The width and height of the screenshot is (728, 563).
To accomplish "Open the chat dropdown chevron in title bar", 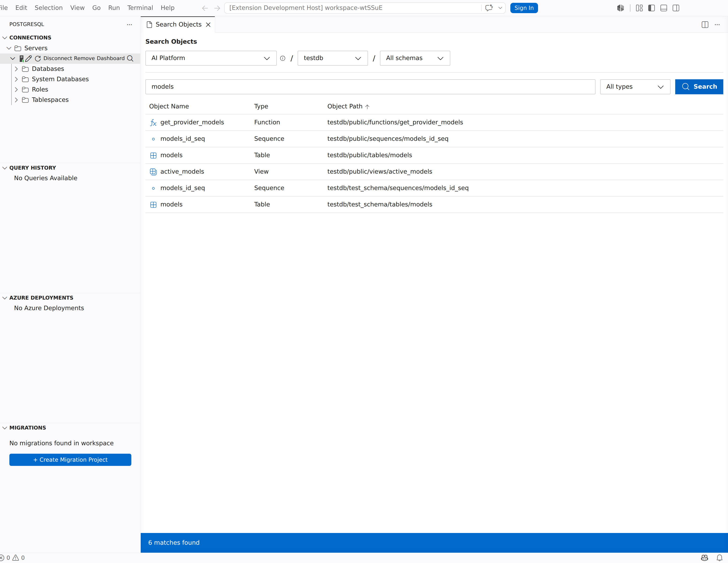I will coord(500,8).
